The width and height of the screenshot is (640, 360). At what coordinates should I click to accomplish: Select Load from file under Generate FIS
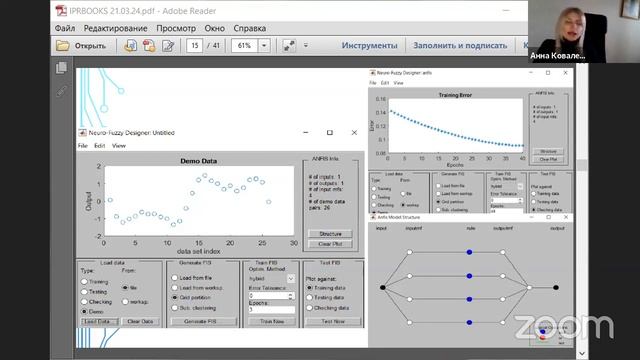(x=175, y=278)
